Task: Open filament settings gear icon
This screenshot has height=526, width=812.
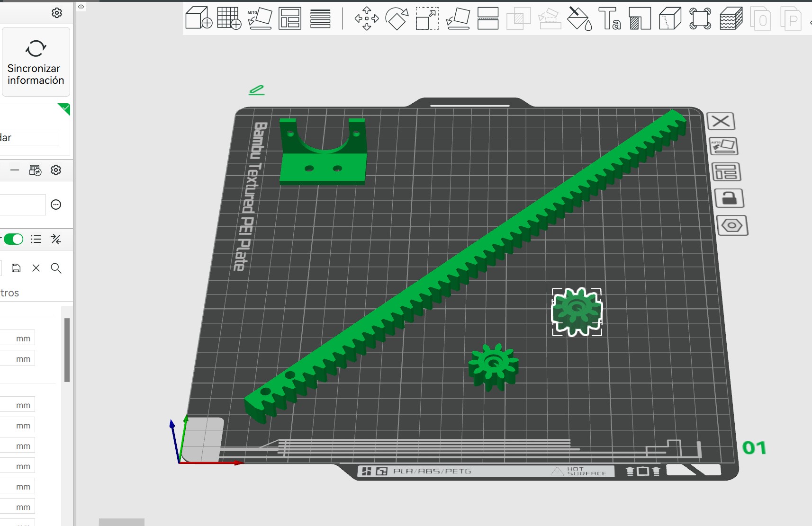Action: point(56,170)
